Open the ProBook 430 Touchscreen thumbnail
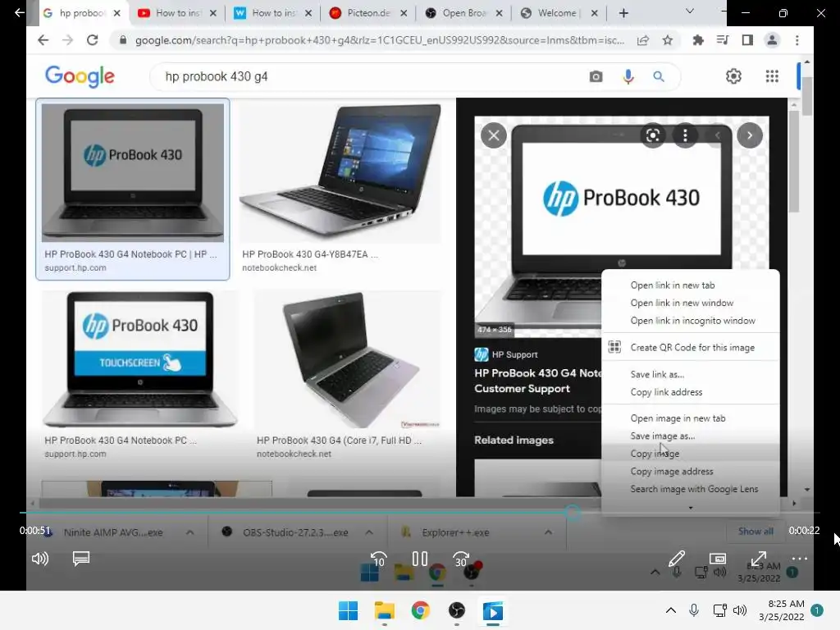840x630 pixels. click(140, 359)
